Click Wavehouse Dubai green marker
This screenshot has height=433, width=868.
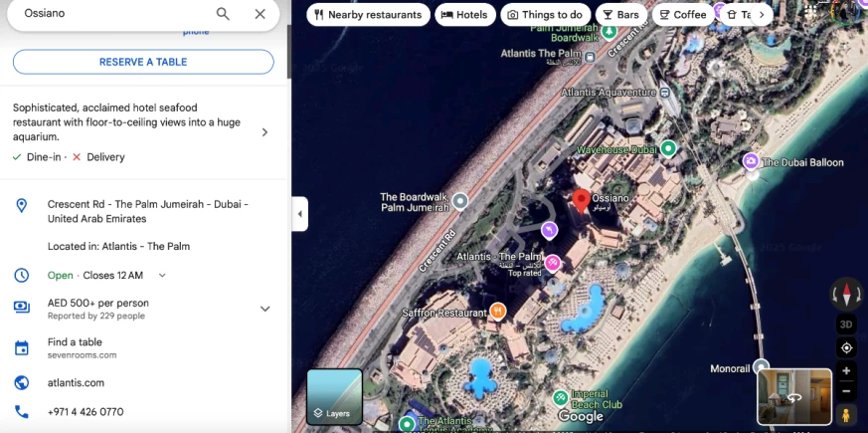669,148
